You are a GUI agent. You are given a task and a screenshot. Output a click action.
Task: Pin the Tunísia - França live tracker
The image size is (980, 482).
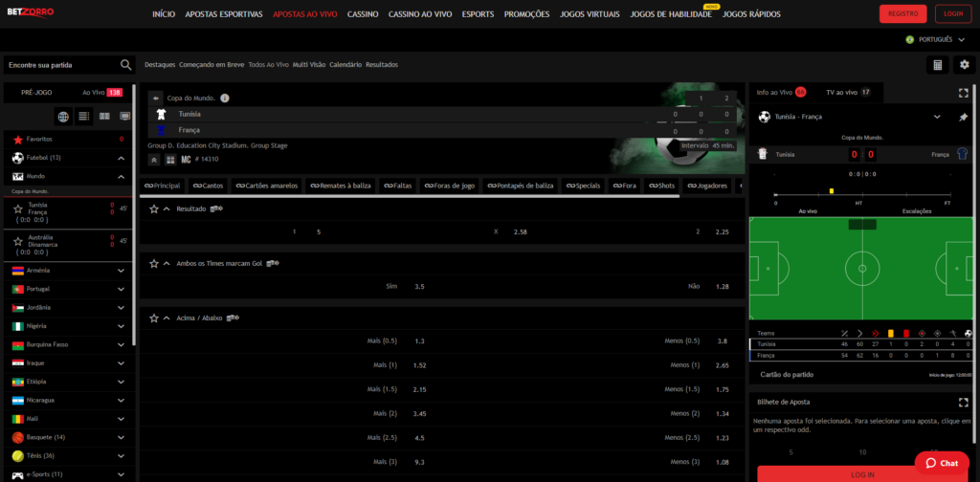point(963,117)
